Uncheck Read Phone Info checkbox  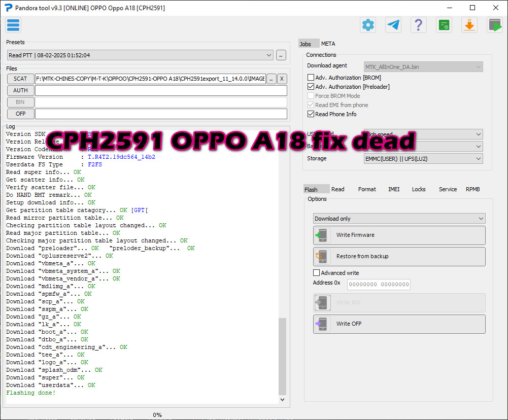pyautogui.click(x=311, y=114)
